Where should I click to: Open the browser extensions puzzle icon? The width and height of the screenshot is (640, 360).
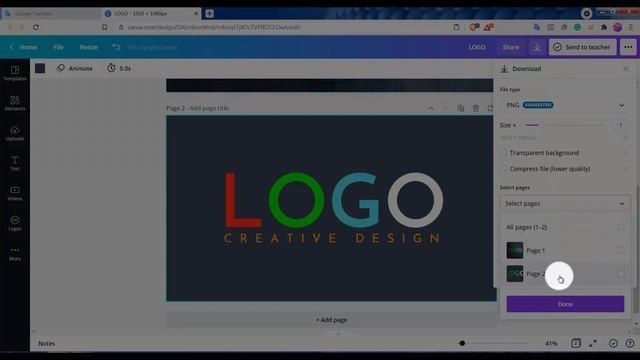coord(604,27)
